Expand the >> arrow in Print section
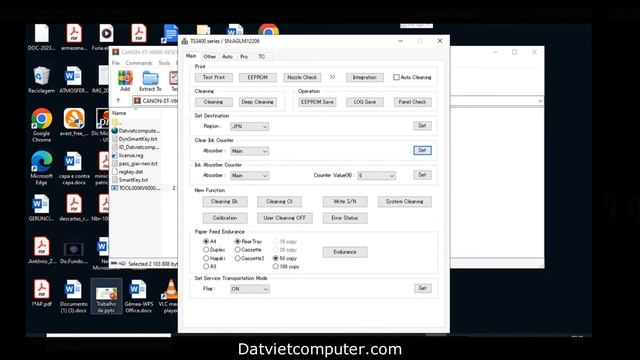This screenshot has width=640, height=360. coord(332,77)
